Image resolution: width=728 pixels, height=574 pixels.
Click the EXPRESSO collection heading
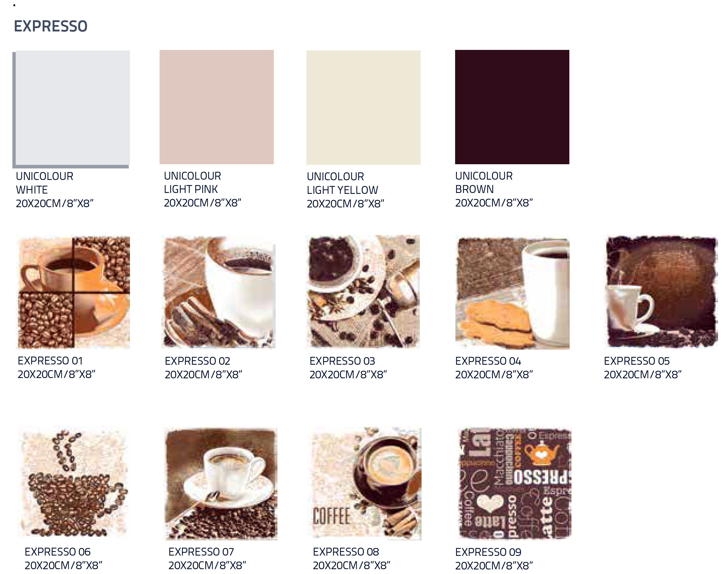point(51,26)
